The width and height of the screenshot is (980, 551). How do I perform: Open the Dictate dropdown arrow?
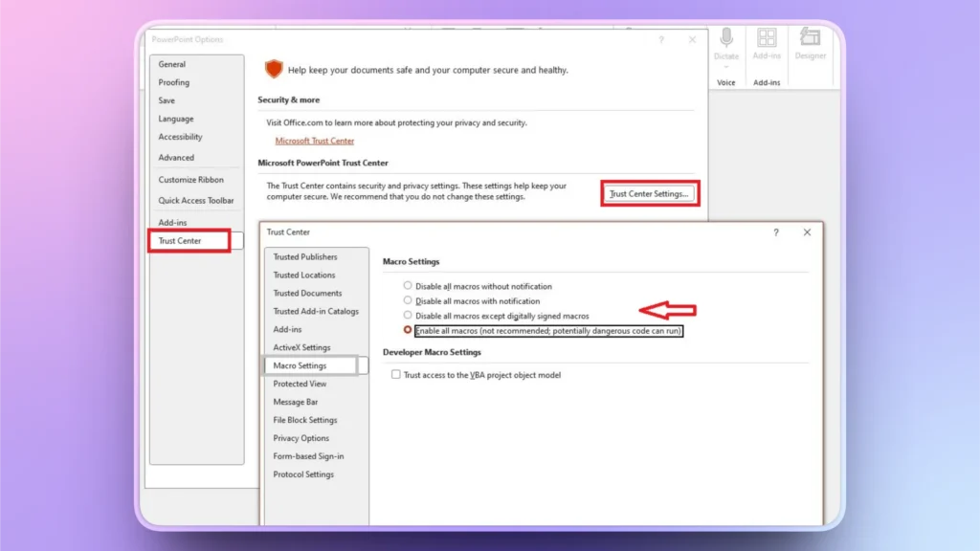pos(726,67)
